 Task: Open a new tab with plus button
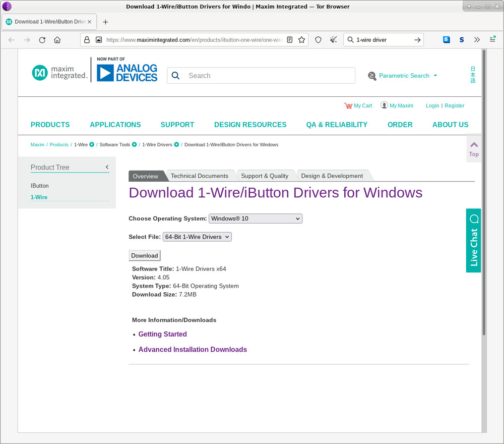pyautogui.click(x=105, y=22)
